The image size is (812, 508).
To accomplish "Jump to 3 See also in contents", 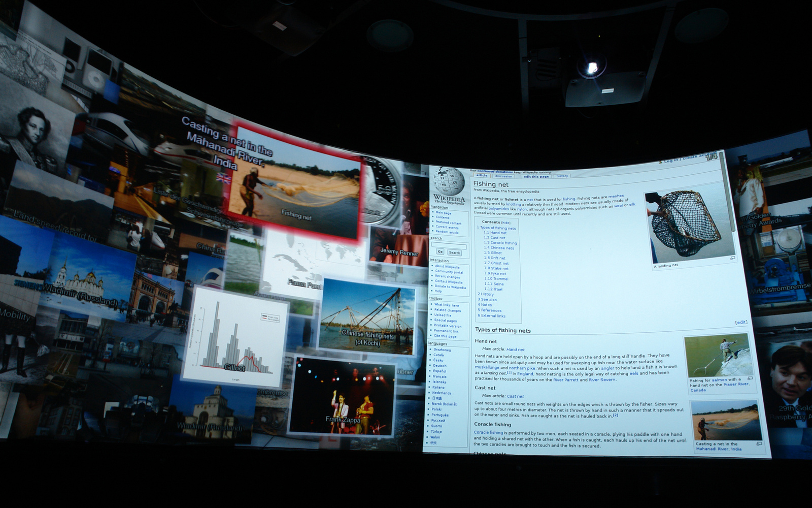I will tap(487, 300).
